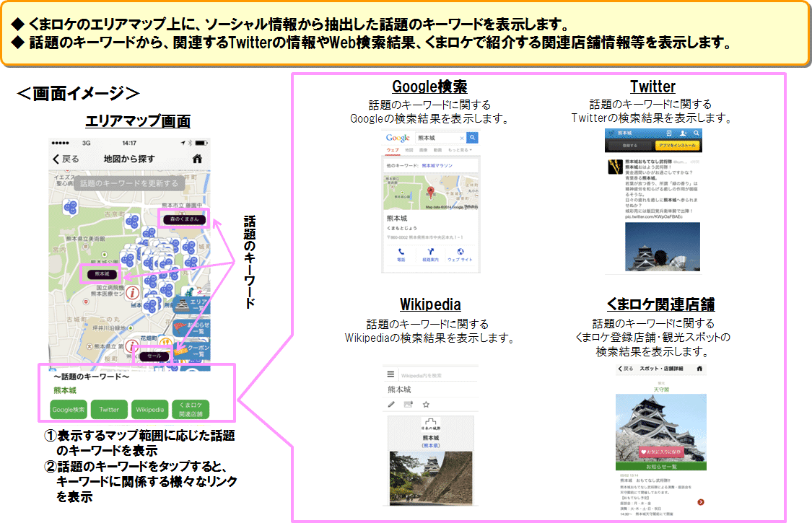The width and height of the screenshot is (812, 523).
Task: Open the 熊本県 link in Wikipedia infobox
Action: pos(431,445)
